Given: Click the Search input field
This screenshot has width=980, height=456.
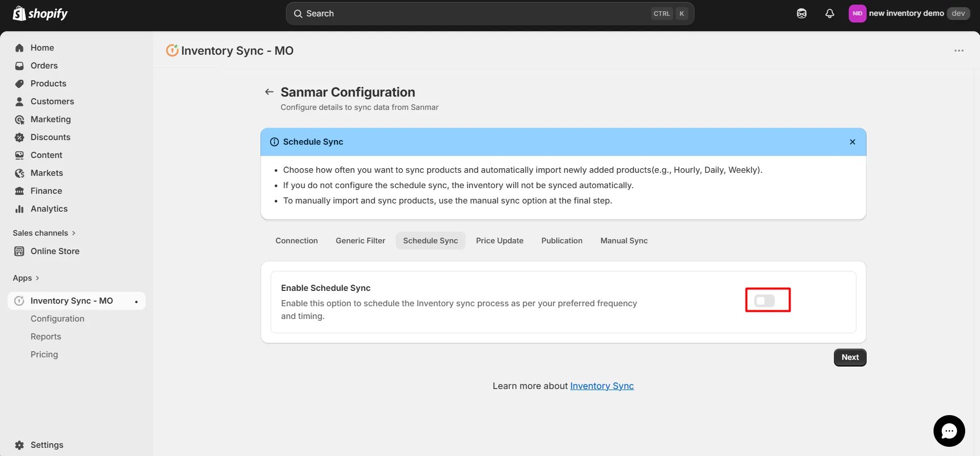Looking at the screenshot, I should tap(490, 14).
